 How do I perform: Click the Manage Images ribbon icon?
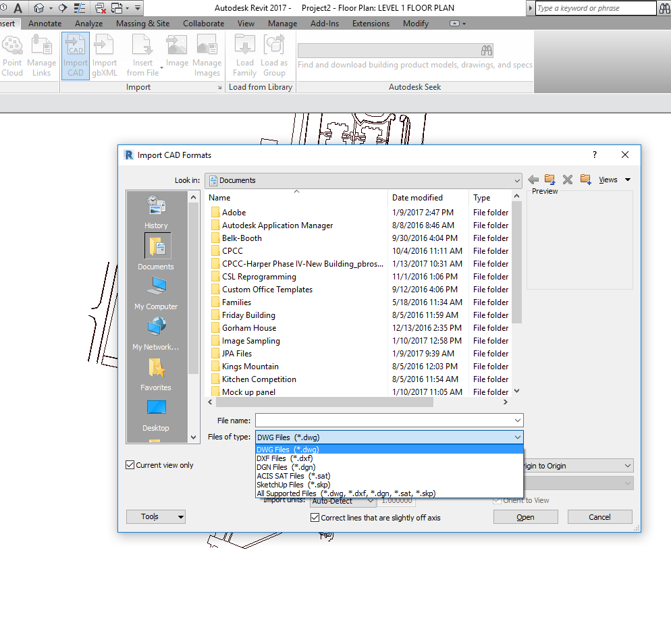207,56
